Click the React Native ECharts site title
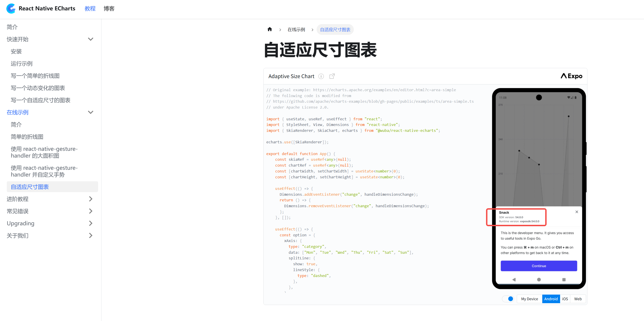Viewport: 644px width, 321px height. [47, 9]
